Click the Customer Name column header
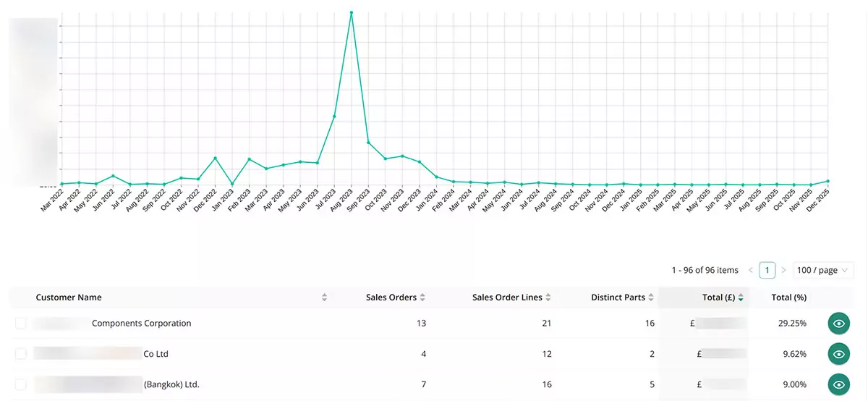Viewport: 868px width, 401px height. (x=69, y=297)
